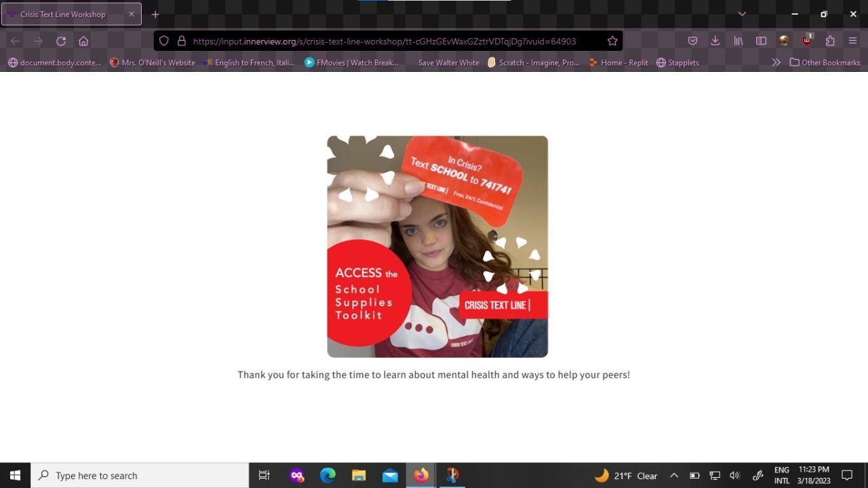Open the Mail app on taskbar
868x488 pixels.
pos(390,475)
